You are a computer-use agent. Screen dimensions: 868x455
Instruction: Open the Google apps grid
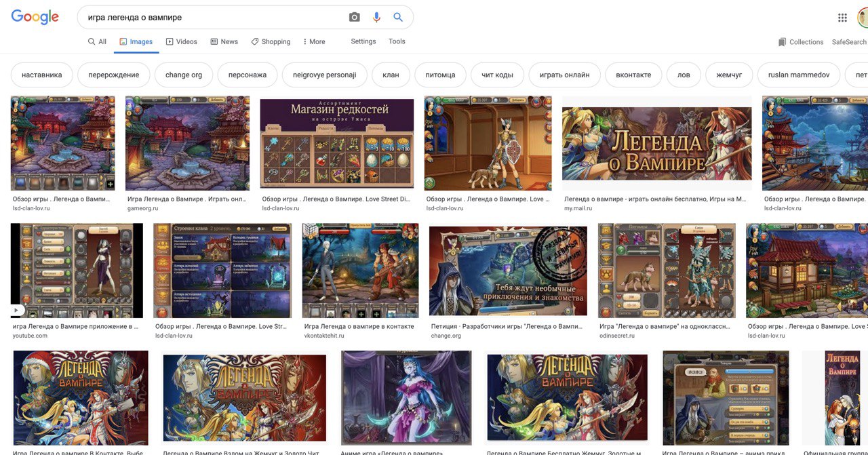point(842,18)
